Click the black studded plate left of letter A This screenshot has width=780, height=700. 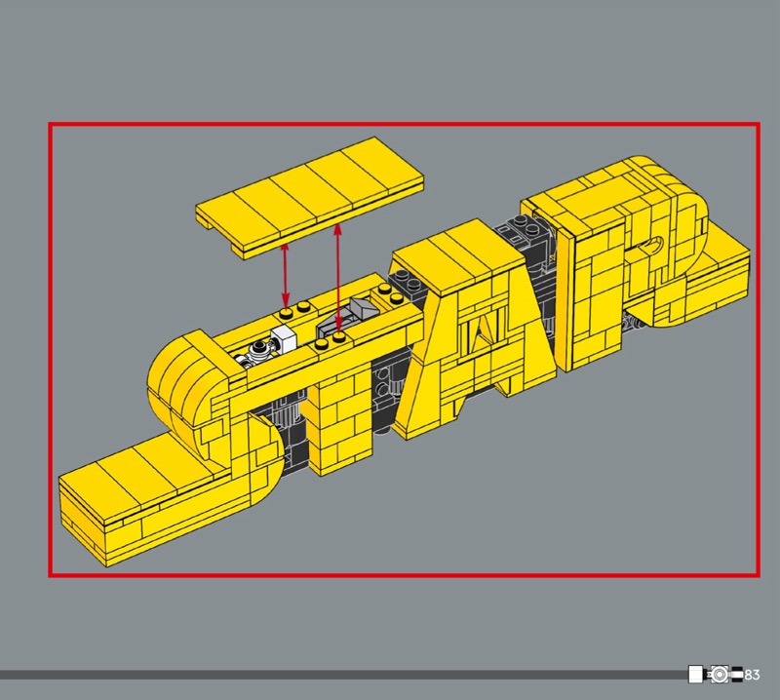(404, 286)
